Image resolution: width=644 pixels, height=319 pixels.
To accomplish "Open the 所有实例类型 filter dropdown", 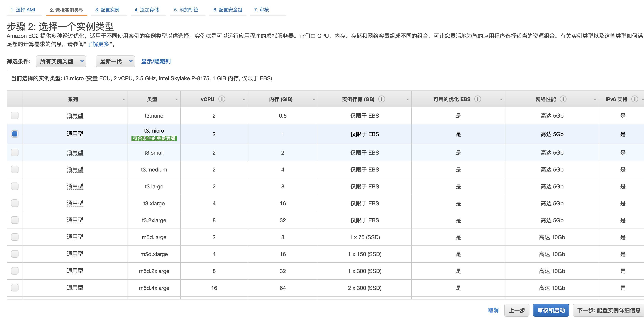I will [61, 61].
